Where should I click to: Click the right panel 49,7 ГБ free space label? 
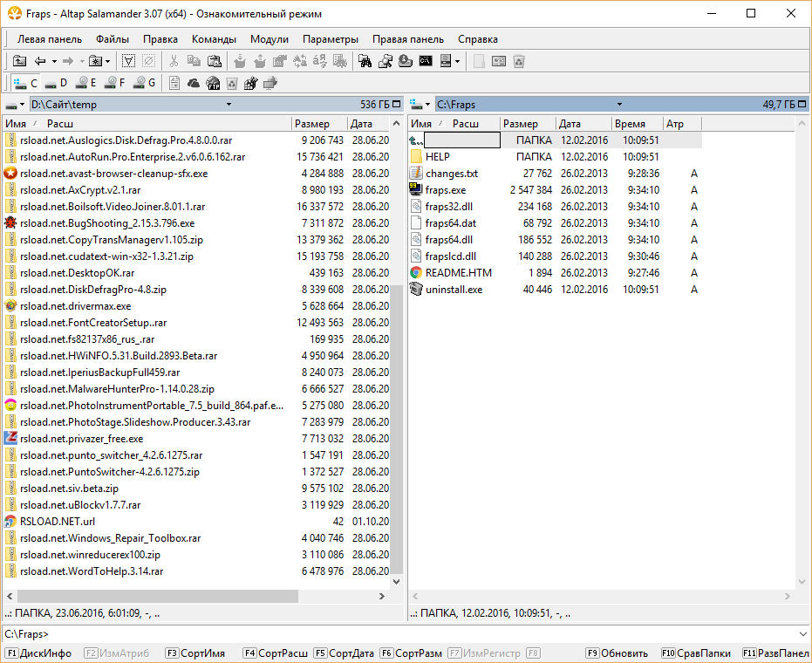778,105
